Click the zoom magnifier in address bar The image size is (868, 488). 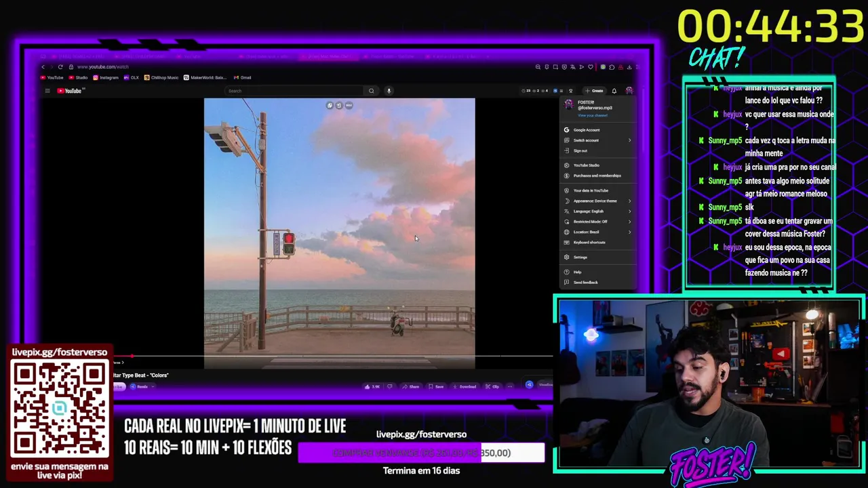(538, 67)
